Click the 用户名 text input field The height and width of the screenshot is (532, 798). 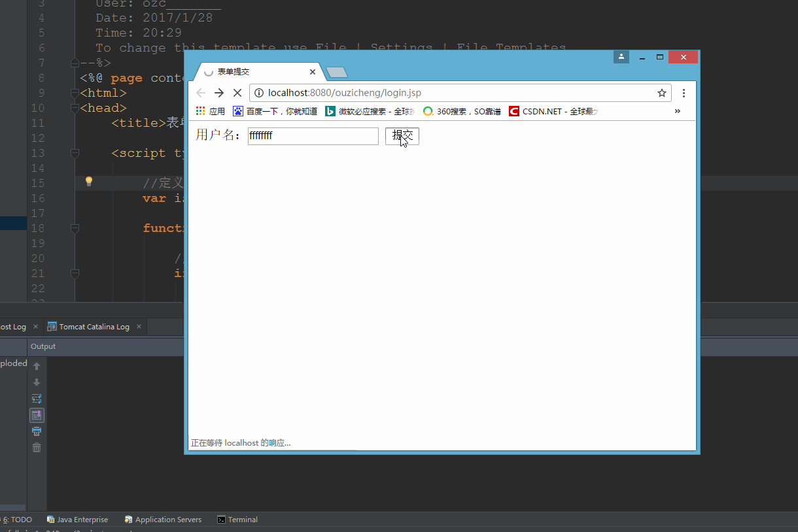pos(313,136)
